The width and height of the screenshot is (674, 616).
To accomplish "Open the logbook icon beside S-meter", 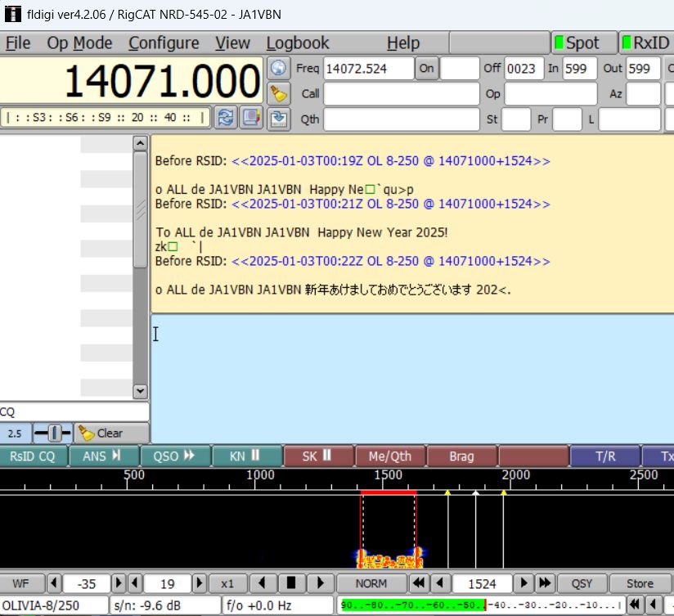I will tap(252, 118).
